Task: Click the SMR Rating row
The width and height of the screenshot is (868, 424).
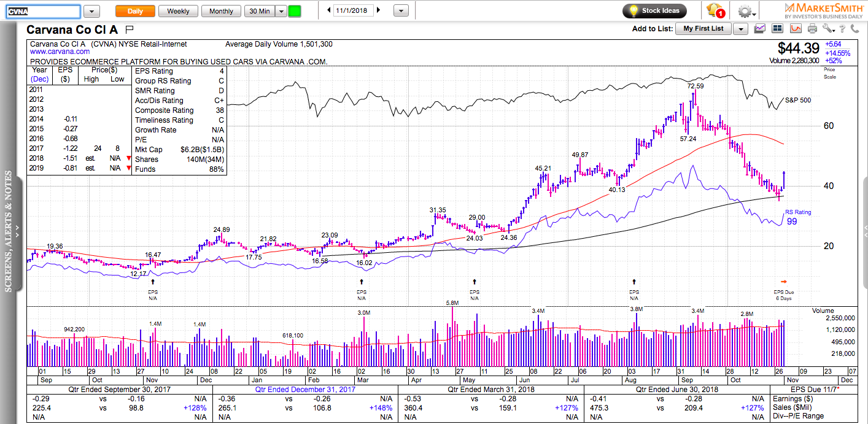Action: tap(180, 91)
